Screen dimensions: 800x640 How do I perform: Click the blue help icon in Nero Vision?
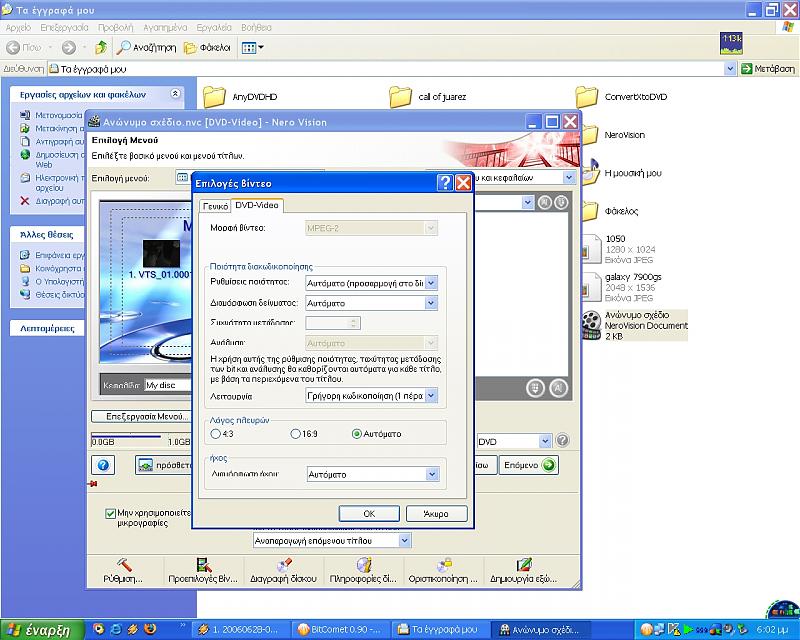[103, 465]
